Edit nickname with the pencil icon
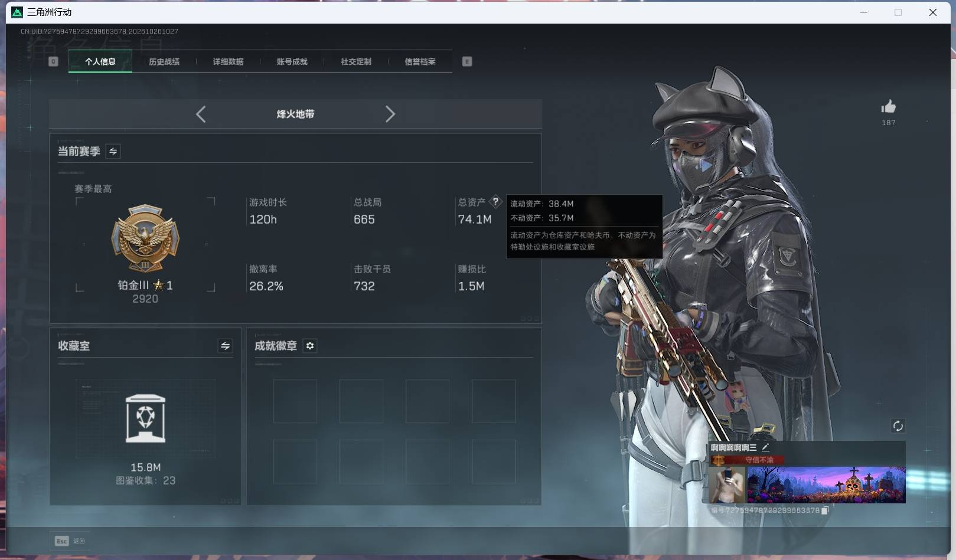This screenshot has height=560, width=956. pyautogui.click(x=765, y=447)
